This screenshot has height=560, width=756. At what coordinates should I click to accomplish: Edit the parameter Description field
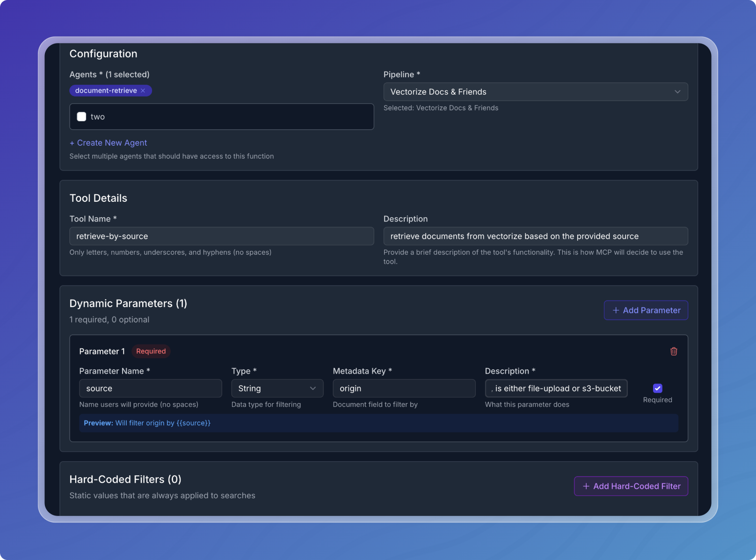point(556,389)
